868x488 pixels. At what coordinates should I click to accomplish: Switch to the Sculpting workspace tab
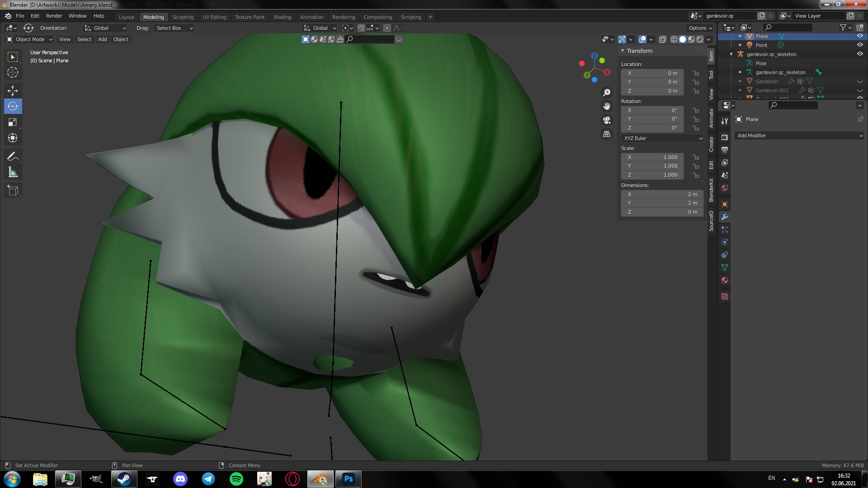click(x=183, y=17)
